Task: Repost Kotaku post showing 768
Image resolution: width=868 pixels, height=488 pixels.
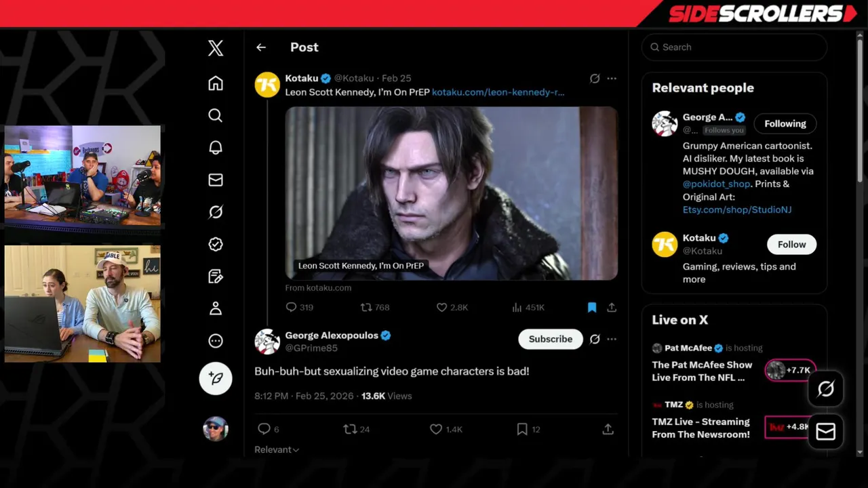Action: (375, 307)
